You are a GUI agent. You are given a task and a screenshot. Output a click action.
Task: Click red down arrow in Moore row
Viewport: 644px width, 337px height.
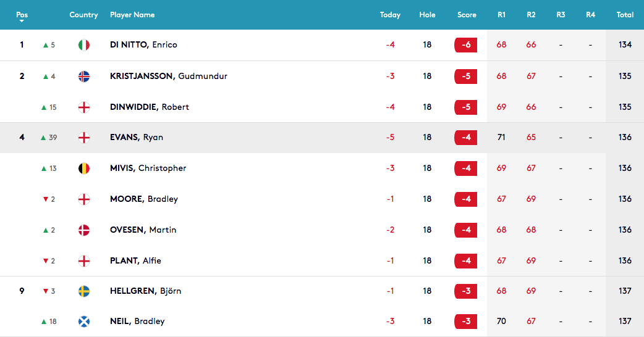pos(46,199)
